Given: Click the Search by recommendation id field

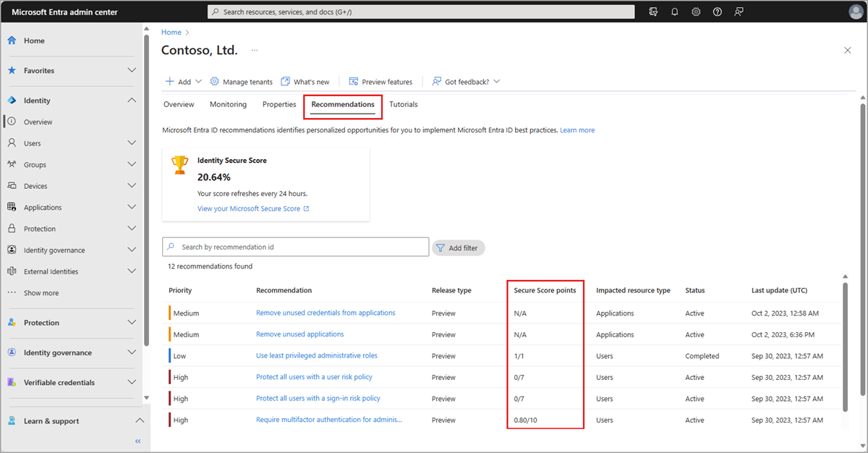Looking at the screenshot, I should (296, 247).
